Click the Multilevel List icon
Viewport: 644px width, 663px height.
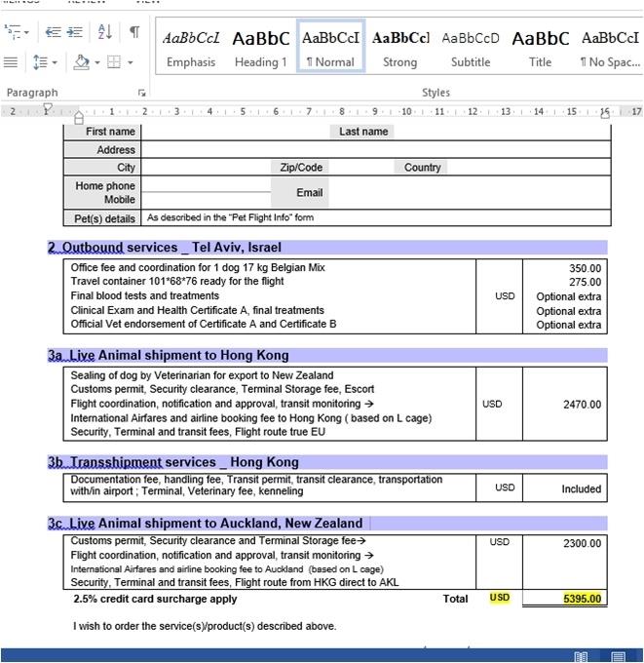[14, 32]
